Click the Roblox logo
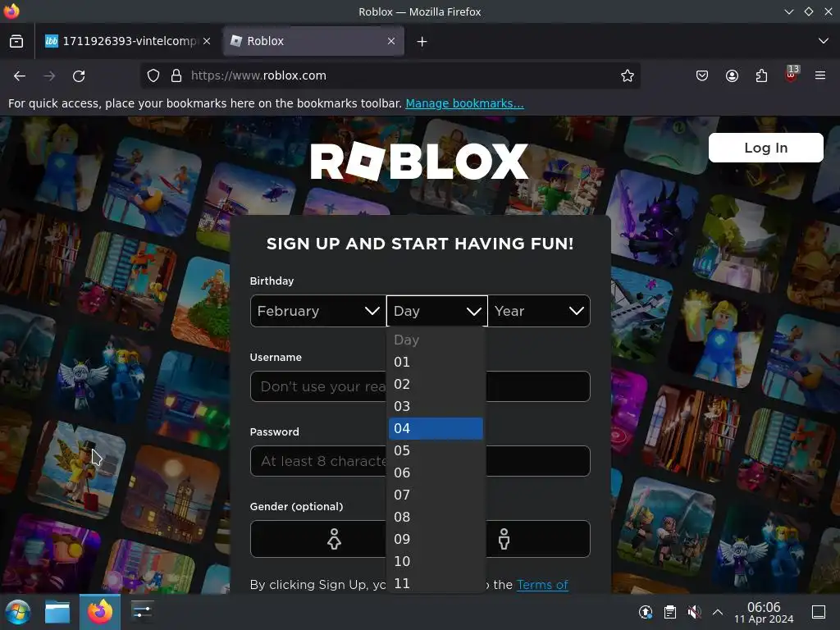The image size is (840, 630). [x=419, y=162]
